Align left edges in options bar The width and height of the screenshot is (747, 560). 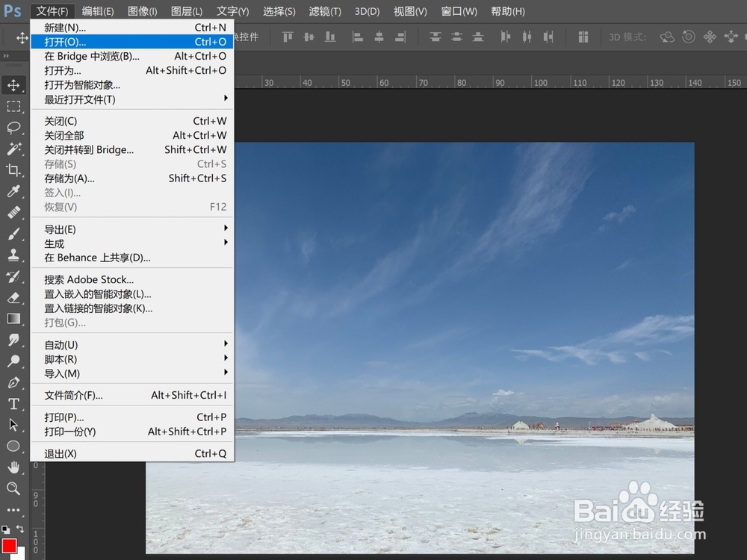[x=358, y=37]
